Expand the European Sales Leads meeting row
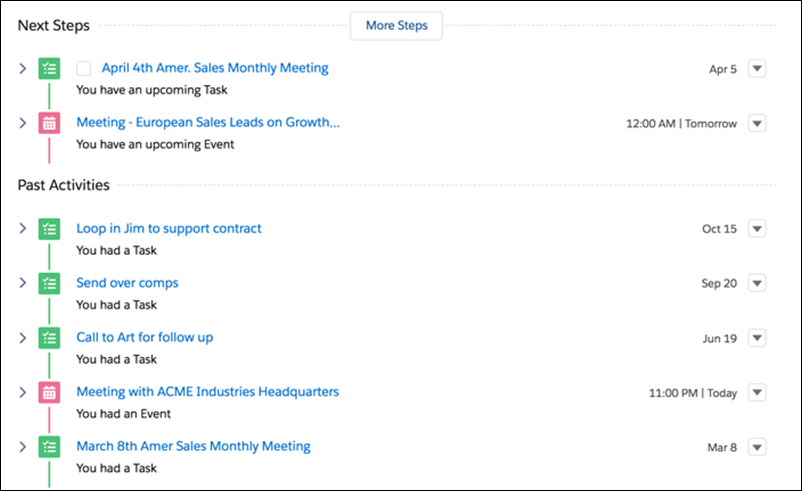 pyautogui.click(x=23, y=123)
